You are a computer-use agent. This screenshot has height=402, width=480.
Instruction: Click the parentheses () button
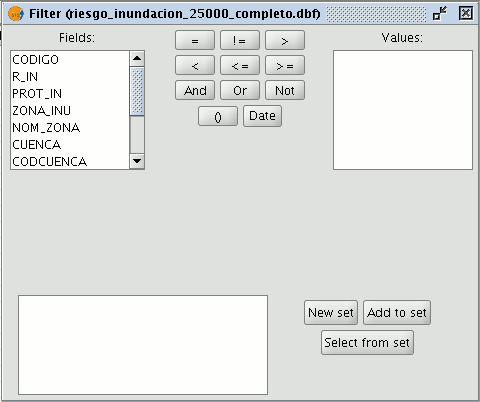click(x=218, y=116)
